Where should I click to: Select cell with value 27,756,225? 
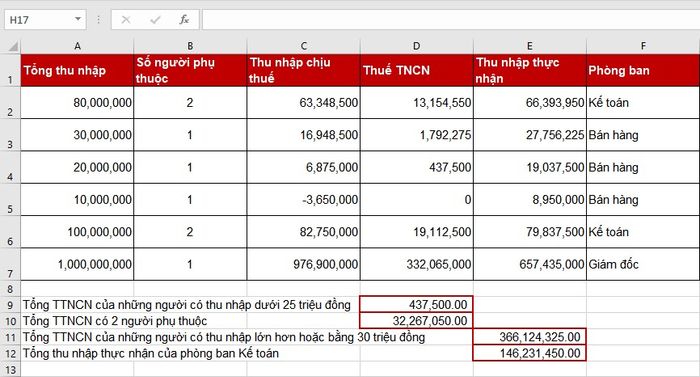pyautogui.click(x=529, y=135)
